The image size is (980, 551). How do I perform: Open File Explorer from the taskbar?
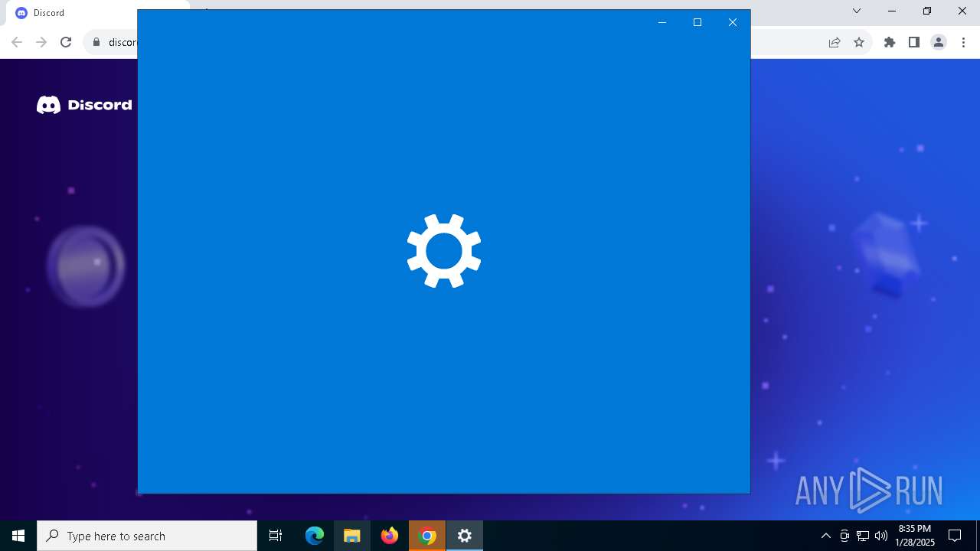coord(352,536)
